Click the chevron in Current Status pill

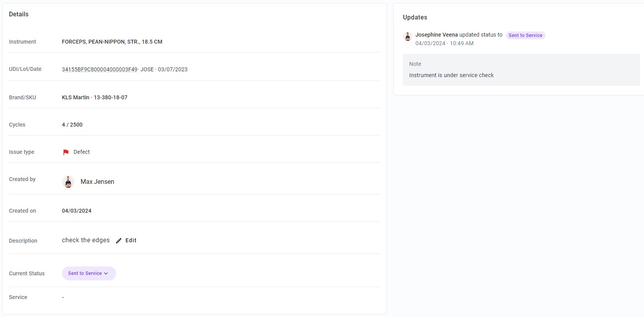[x=106, y=273]
